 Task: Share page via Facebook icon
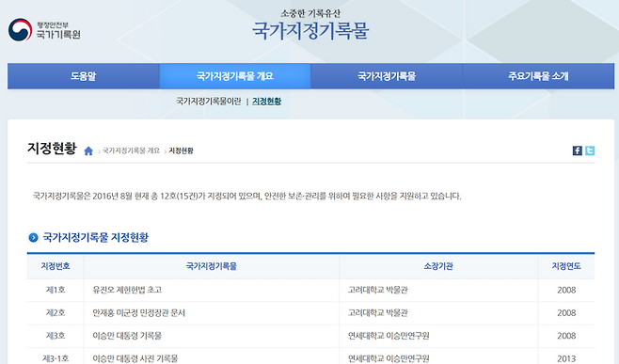(x=578, y=150)
